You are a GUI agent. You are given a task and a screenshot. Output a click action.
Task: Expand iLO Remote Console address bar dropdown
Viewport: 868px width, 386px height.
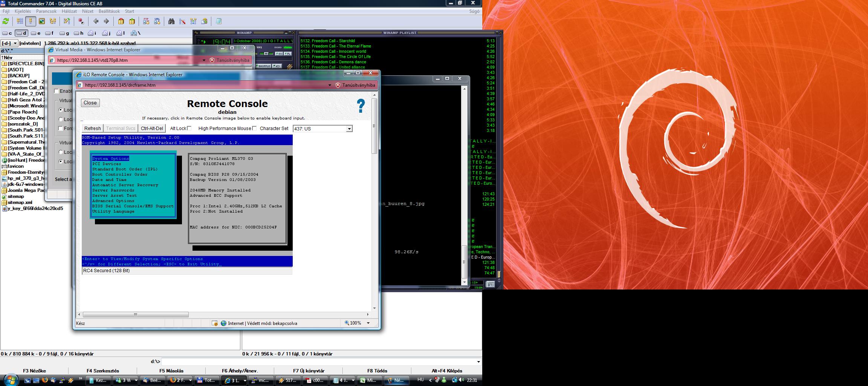click(x=330, y=85)
